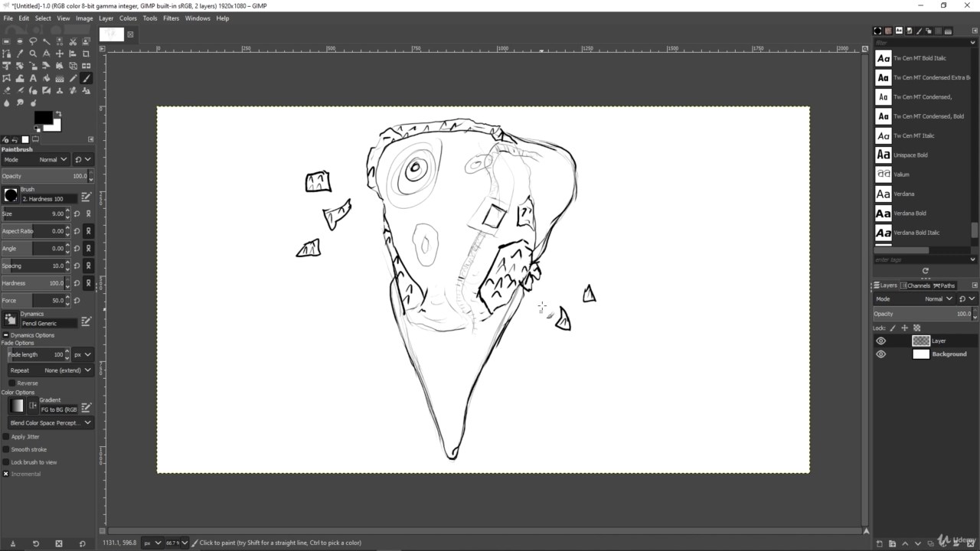Click the black foreground color swatch
This screenshot has width=980, height=551.
coord(43,117)
